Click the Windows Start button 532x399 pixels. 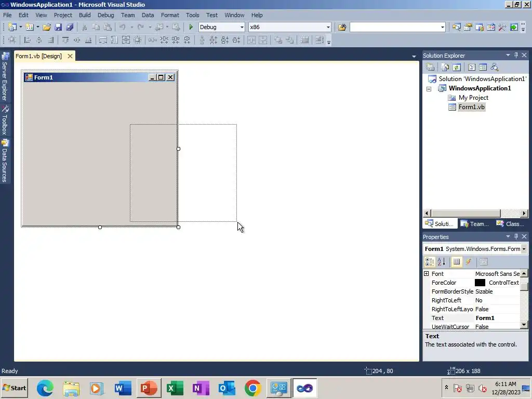14,388
